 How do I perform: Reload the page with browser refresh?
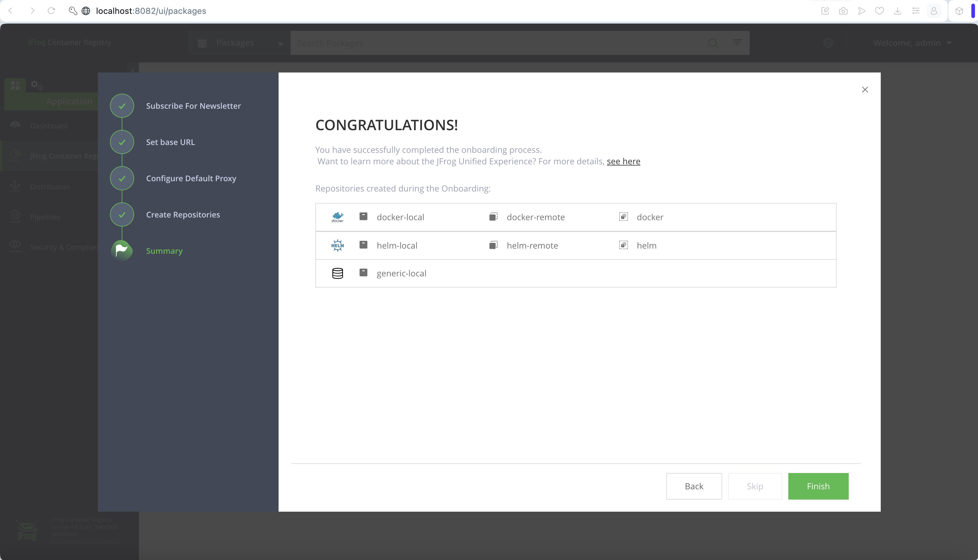coord(51,11)
